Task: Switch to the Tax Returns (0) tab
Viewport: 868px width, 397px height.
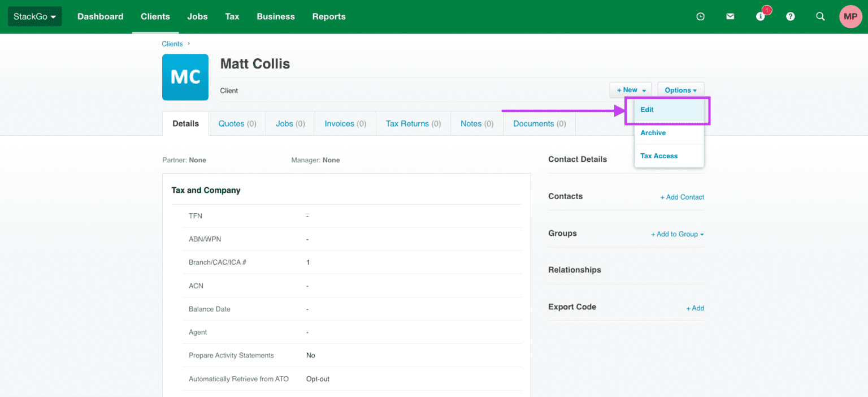Action: [413, 123]
